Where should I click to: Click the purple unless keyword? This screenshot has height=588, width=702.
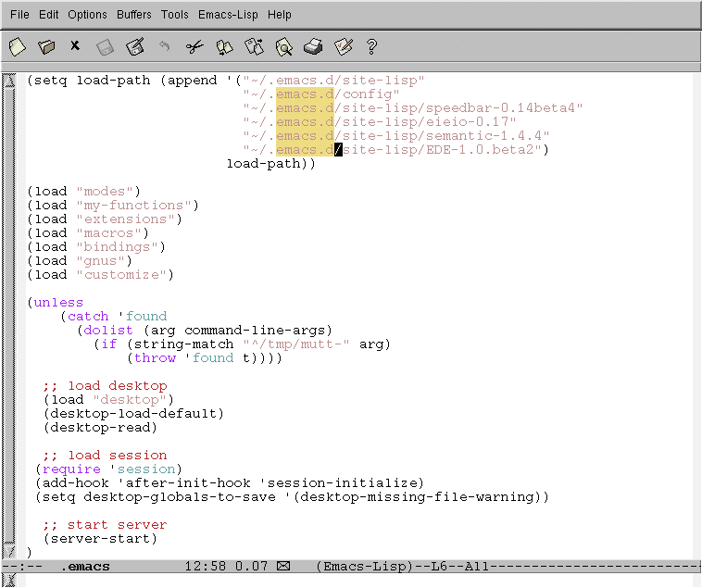tap(58, 303)
